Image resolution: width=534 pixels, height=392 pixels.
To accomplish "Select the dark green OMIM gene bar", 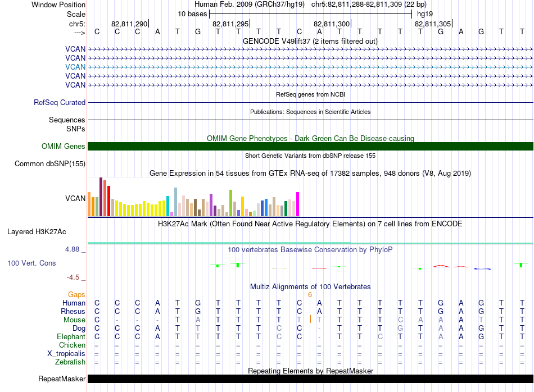I will [310, 147].
